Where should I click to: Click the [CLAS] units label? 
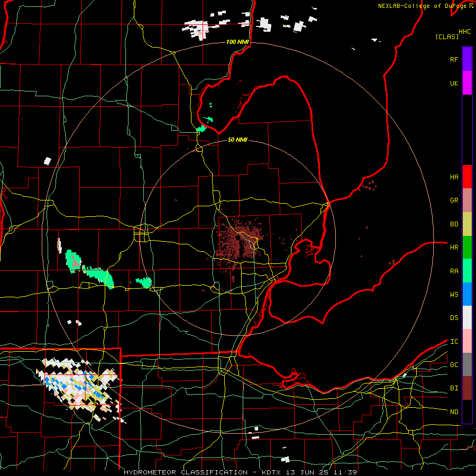pyautogui.click(x=447, y=36)
